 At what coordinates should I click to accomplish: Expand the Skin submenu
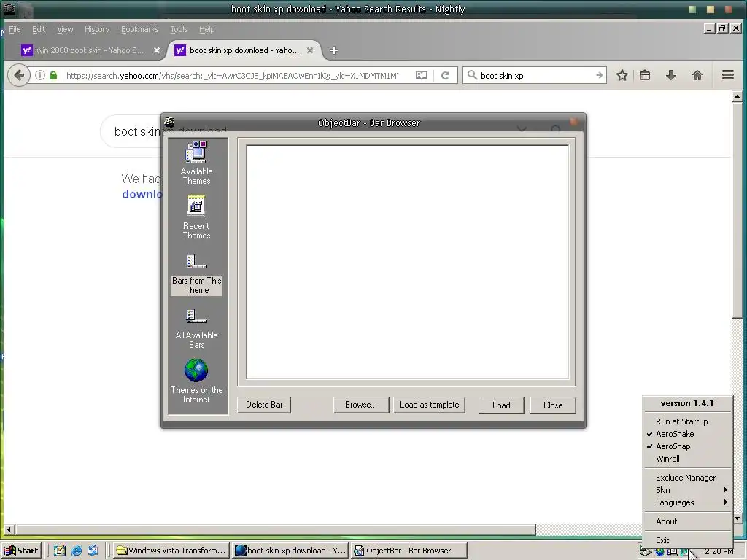(687, 490)
